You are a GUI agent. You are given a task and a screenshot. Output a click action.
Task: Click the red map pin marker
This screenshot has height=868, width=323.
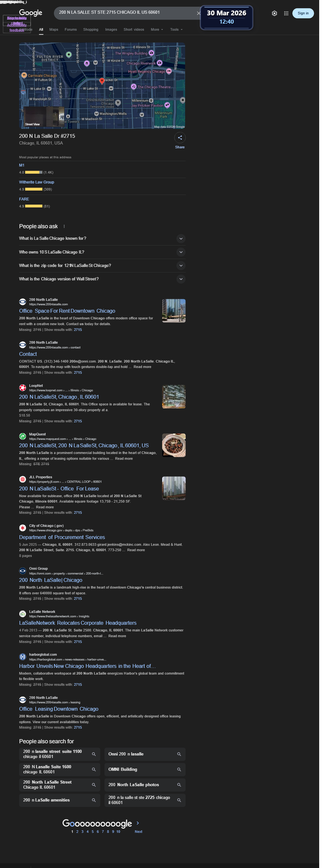click(x=102, y=81)
